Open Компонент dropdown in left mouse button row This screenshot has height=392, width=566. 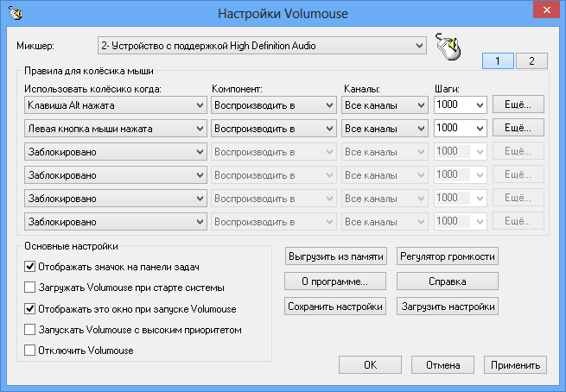point(274,129)
